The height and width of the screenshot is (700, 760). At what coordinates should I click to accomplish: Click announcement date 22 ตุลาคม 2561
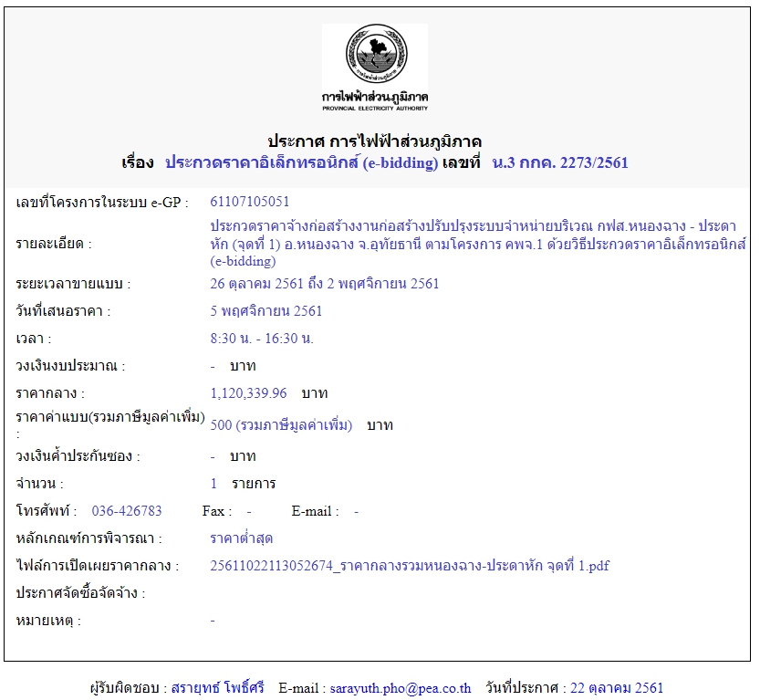617,688
